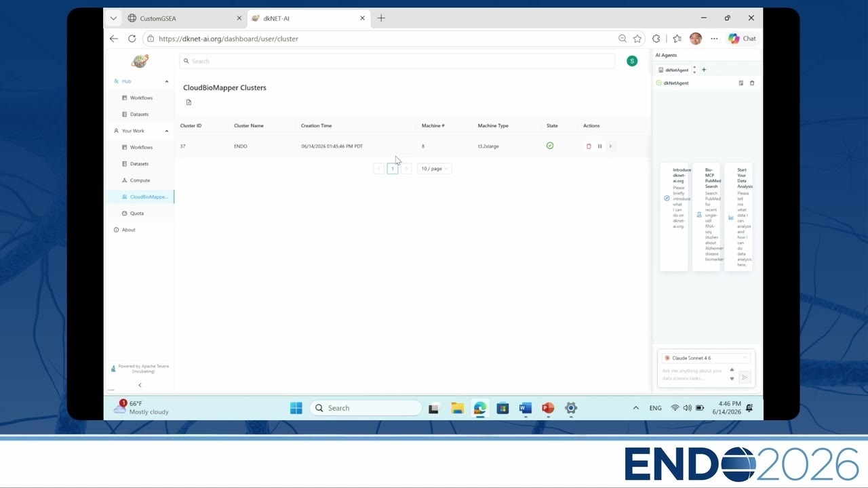Image resolution: width=868 pixels, height=488 pixels.
Task: Delete the ENDO cluster with the trash icon
Action: (x=589, y=146)
